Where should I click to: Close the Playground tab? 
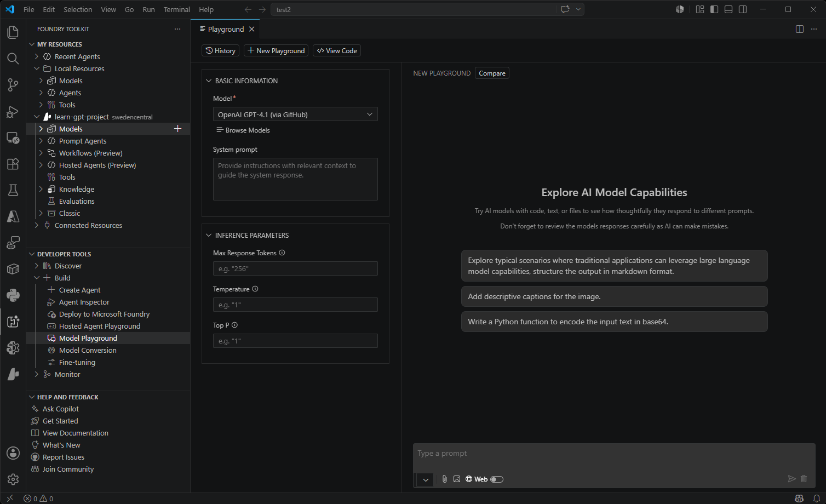(x=251, y=29)
